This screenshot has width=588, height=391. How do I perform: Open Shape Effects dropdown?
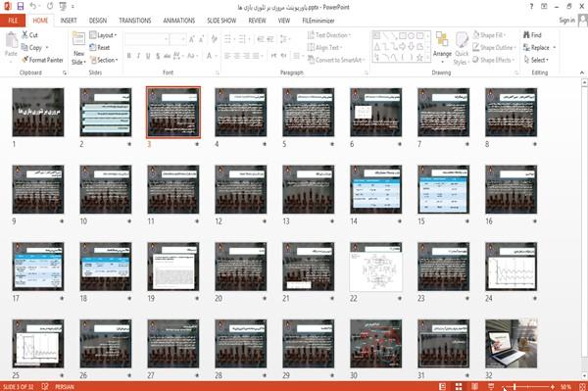(493, 60)
